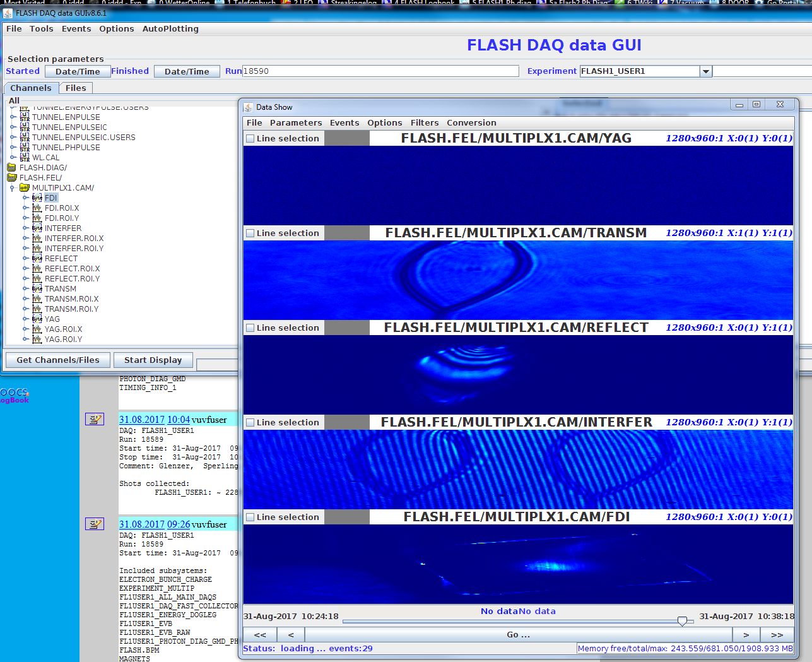The image size is (812, 662).
Task: Click the logbook edit icon for 10:04 entry
Action: [95, 419]
